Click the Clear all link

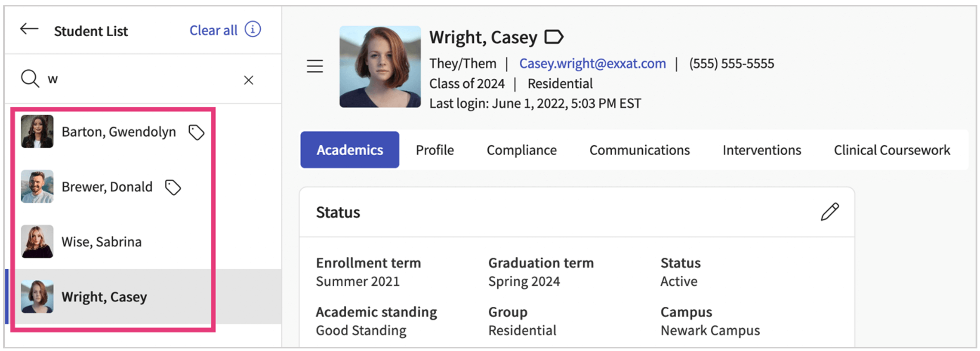point(213,31)
